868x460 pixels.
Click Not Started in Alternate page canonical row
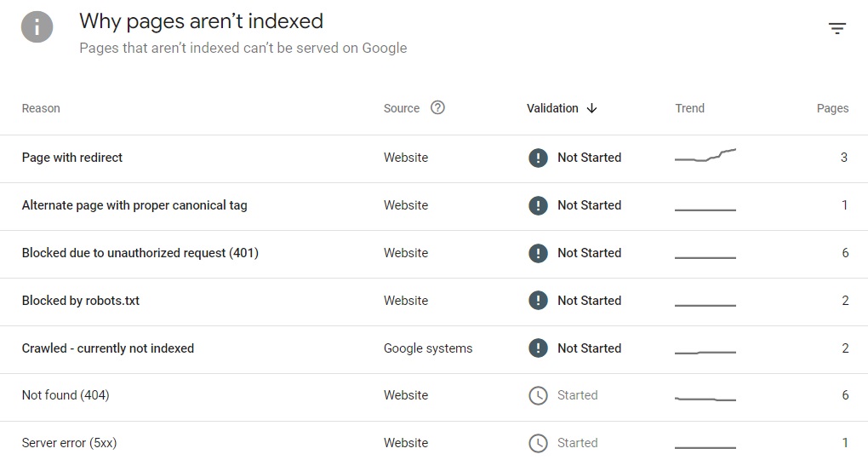pyautogui.click(x=590, y=205)
